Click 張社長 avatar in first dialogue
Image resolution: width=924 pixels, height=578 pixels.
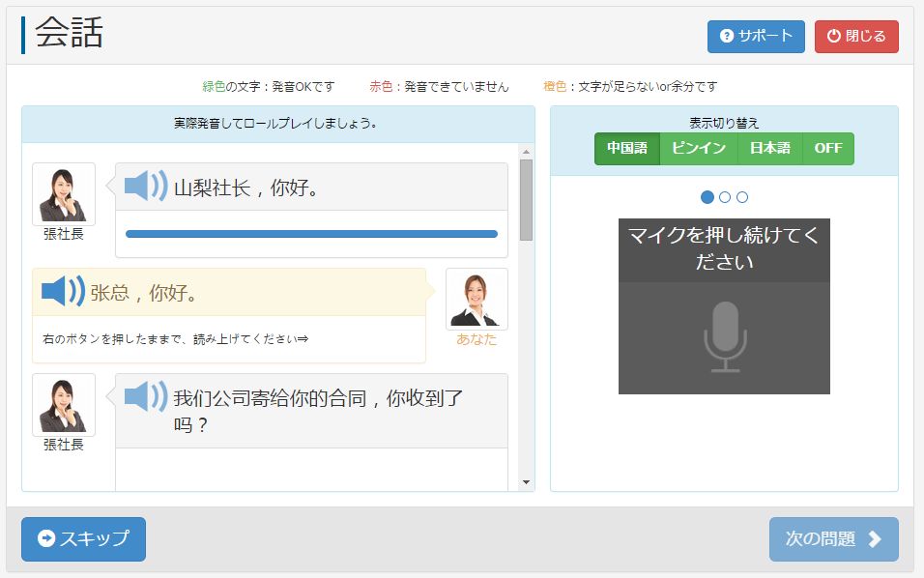pyautogui.click(x=64, y=194)
